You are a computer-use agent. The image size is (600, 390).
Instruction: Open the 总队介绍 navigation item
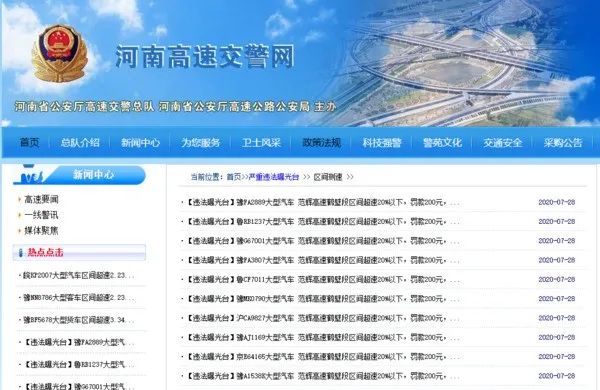pyautogui.click(x=80, y=143)
